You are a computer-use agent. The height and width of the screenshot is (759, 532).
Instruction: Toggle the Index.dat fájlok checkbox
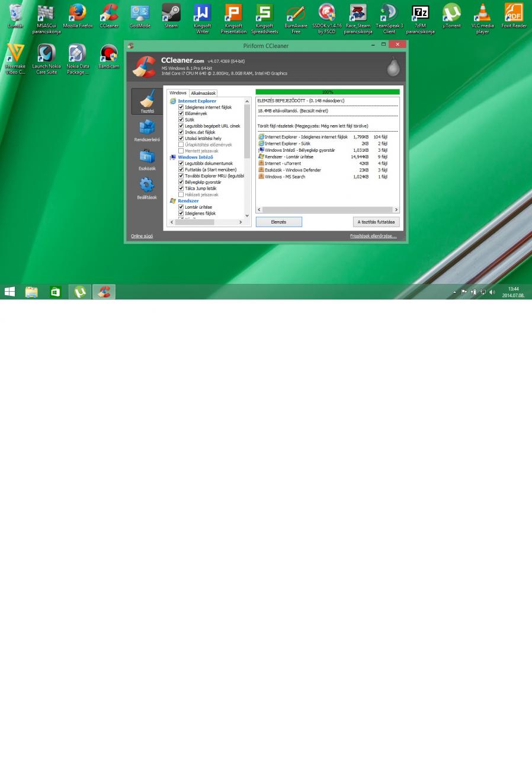(181, 132)
